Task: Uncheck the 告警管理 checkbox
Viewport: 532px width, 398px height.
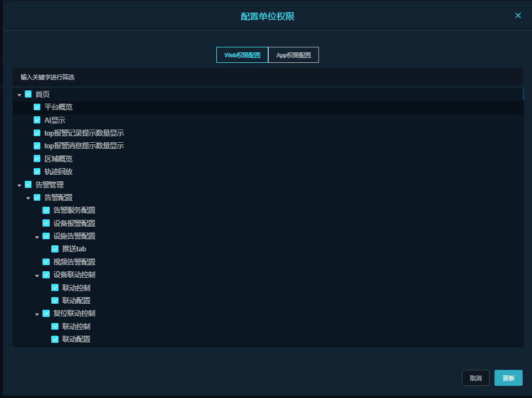Action: (28, 185)
